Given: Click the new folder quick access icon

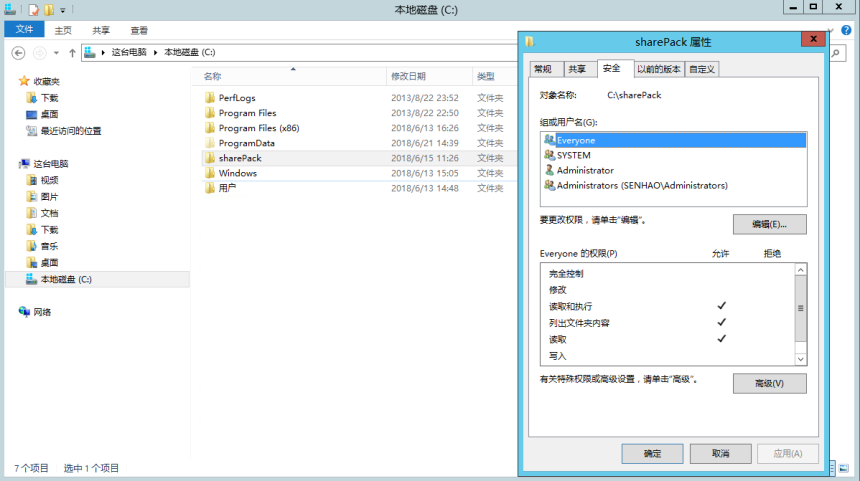Looking at the screenshot, I should coord(49,9).
